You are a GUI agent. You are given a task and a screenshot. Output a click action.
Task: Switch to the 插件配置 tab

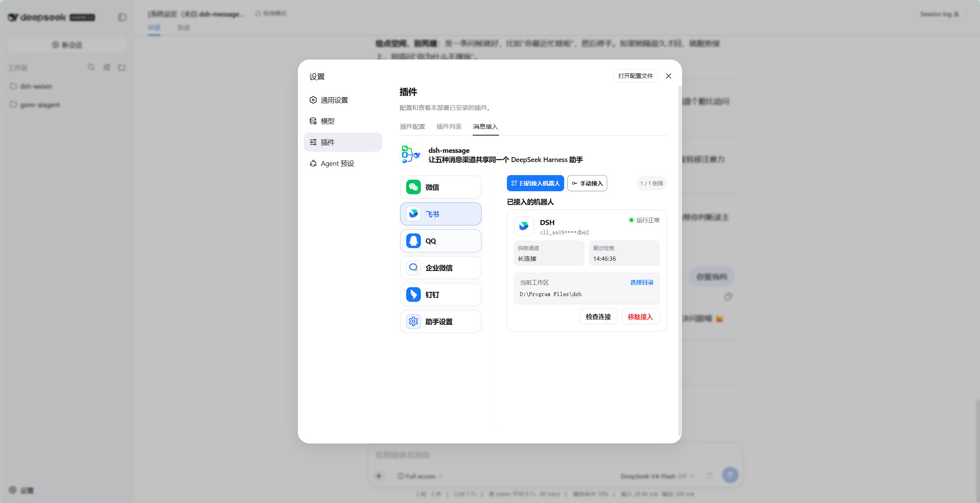tap(412, 126)
